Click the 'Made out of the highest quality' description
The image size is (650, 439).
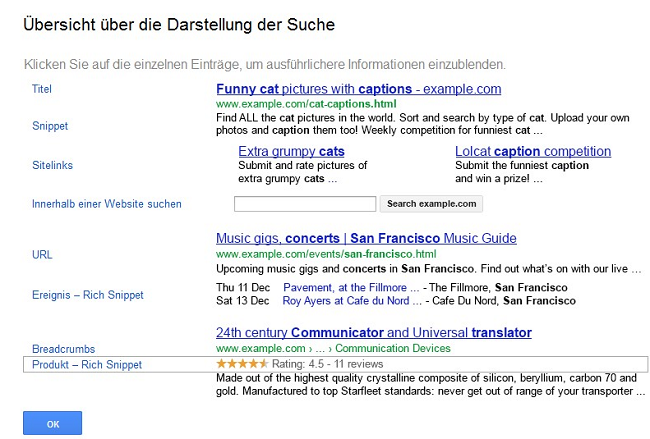click(x=431, y=384)
